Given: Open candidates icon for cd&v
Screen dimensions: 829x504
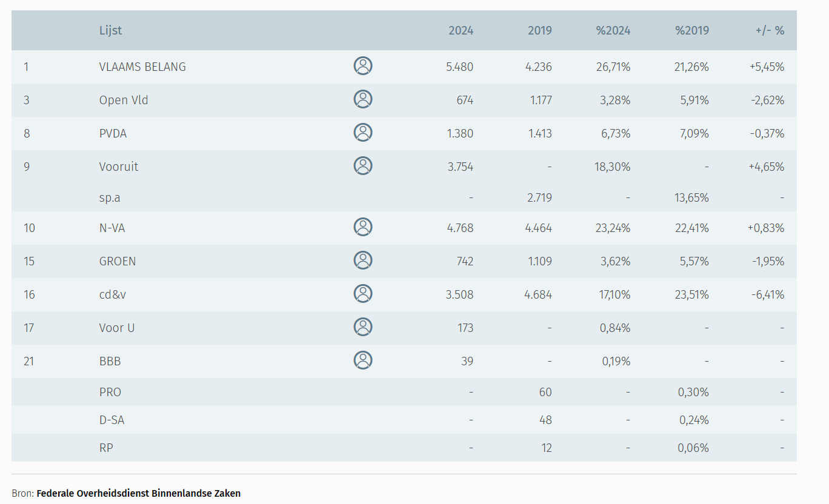Looking at the screenshot, I should 363,294.
